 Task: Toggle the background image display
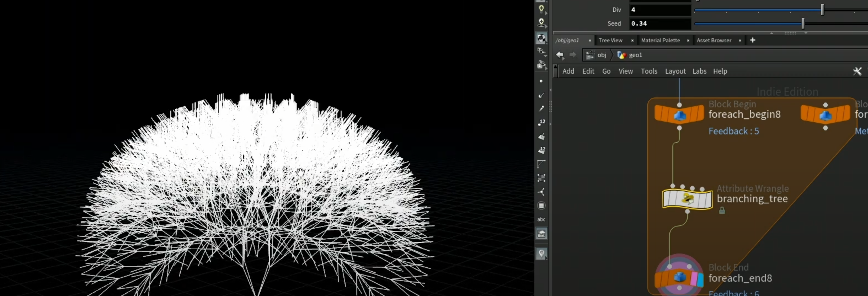(x=541, y=233)
